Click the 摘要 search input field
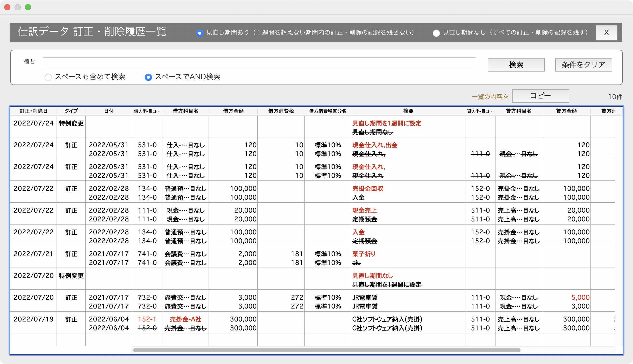Screen dimensions: 633x364 tap(259, 64)
